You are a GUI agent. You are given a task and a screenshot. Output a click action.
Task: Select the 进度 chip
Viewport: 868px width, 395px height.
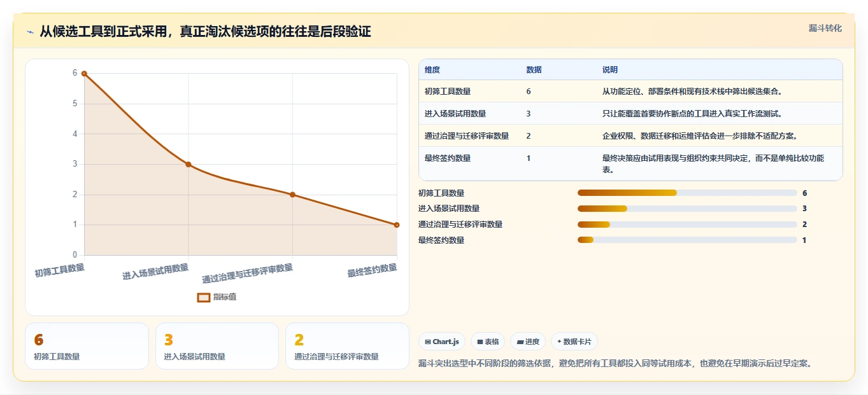point(528,342)
